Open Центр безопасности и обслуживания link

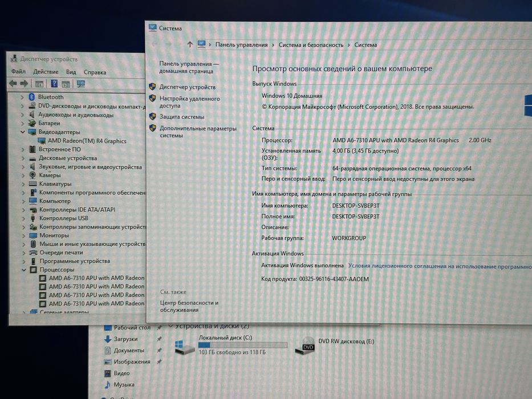[189, 306]
